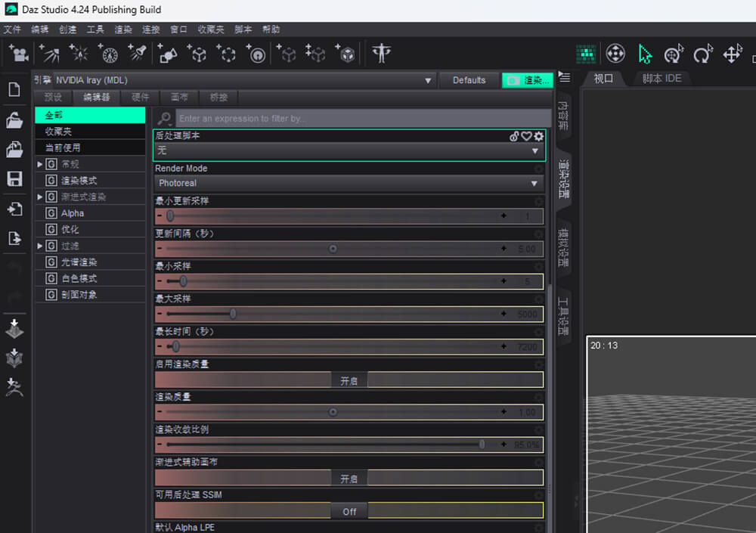The height and width of the screenshot is (533, 756).
Task: Open the 文件 menu
Action: (x=12, y=29)
